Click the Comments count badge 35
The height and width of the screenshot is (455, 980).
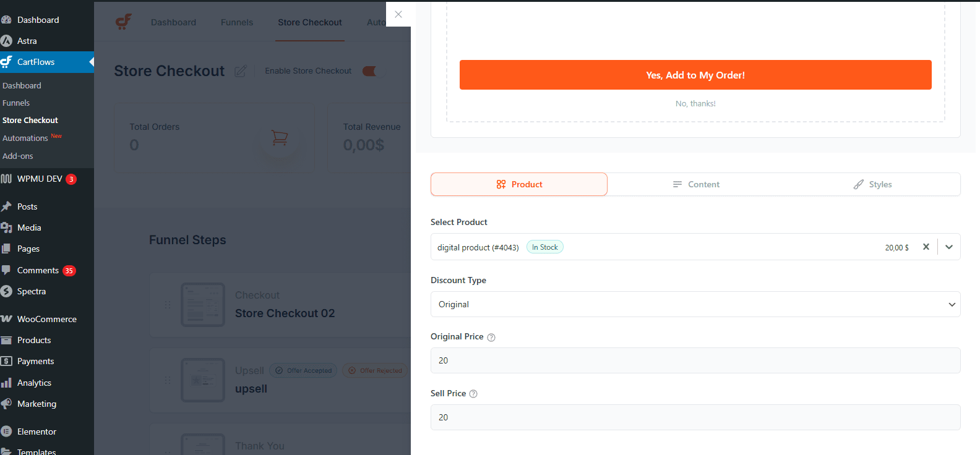click(69, 271)
